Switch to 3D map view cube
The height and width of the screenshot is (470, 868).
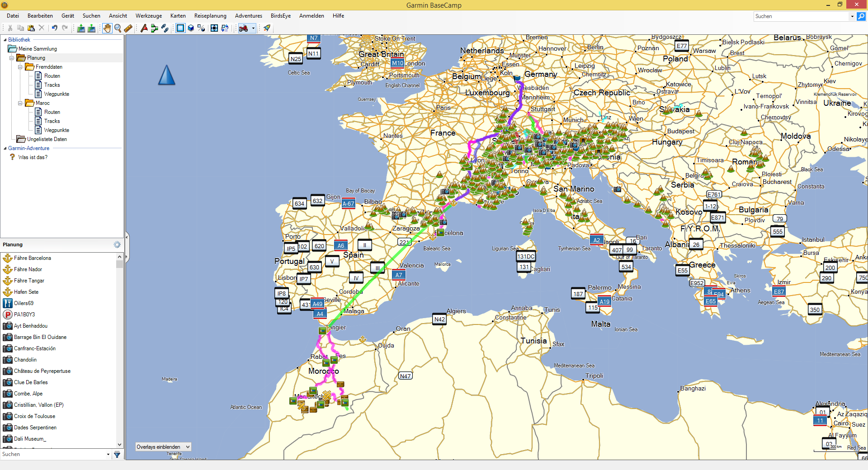click(x=191, y=28)
